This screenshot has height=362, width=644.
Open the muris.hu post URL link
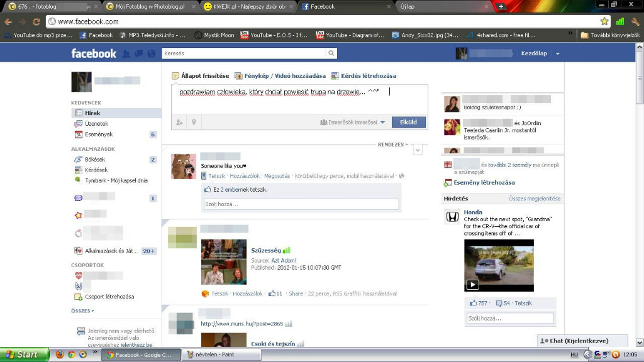(242, 324)
